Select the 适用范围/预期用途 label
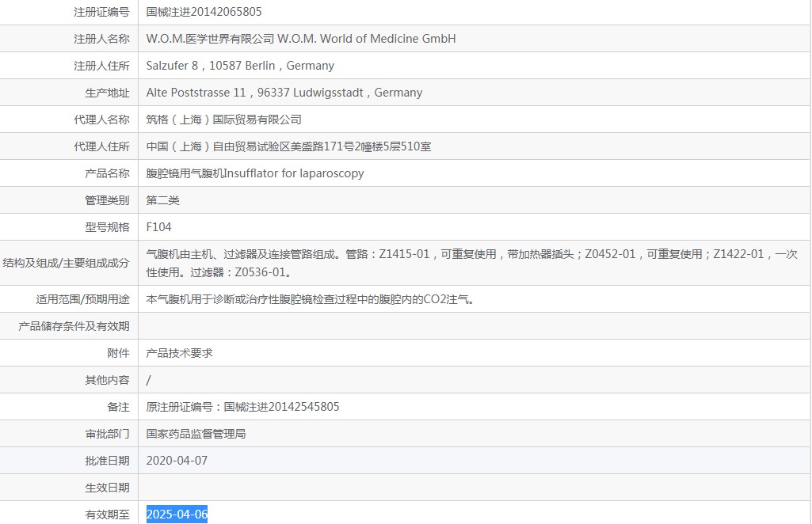812x524 pixels. [x=82, y=299]
